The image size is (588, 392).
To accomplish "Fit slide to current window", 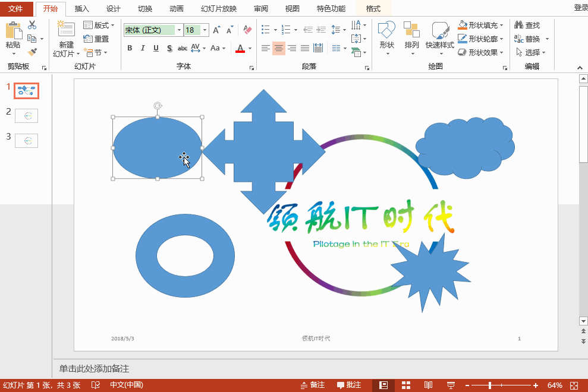I will click(x=574, y=385).
